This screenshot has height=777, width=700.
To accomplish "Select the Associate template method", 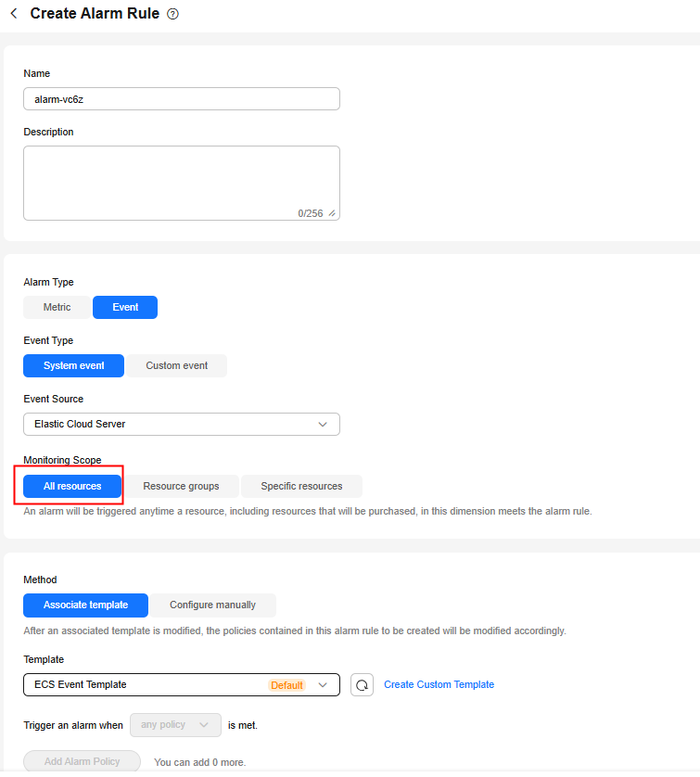I will pyautogui.click(x=85, y=605).
